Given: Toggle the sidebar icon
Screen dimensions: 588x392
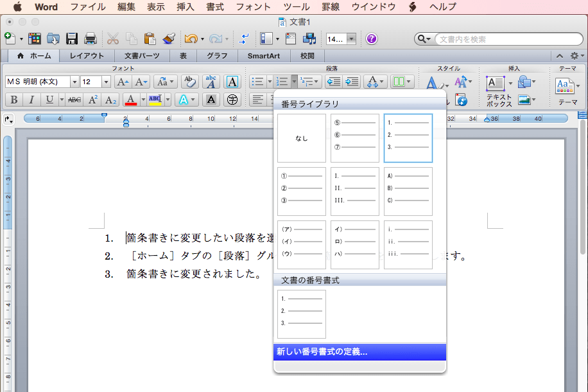Looking at the screenshot, I should 266,39.
